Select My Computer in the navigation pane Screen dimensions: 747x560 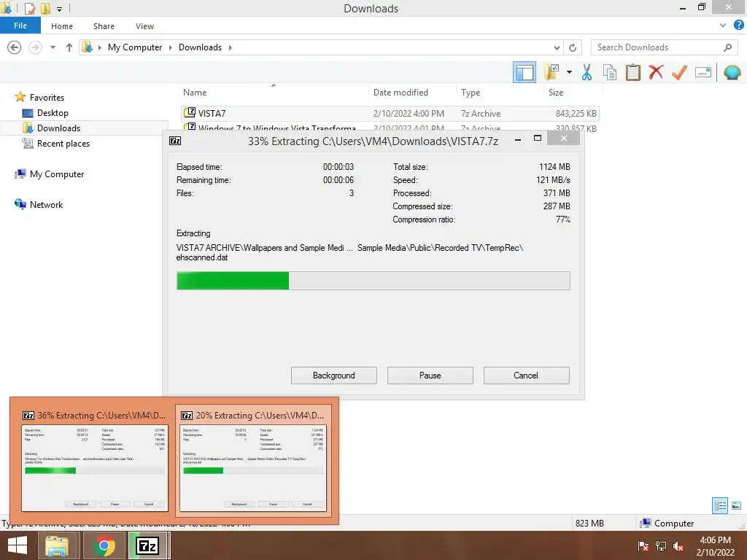click(x=57, y=174)
